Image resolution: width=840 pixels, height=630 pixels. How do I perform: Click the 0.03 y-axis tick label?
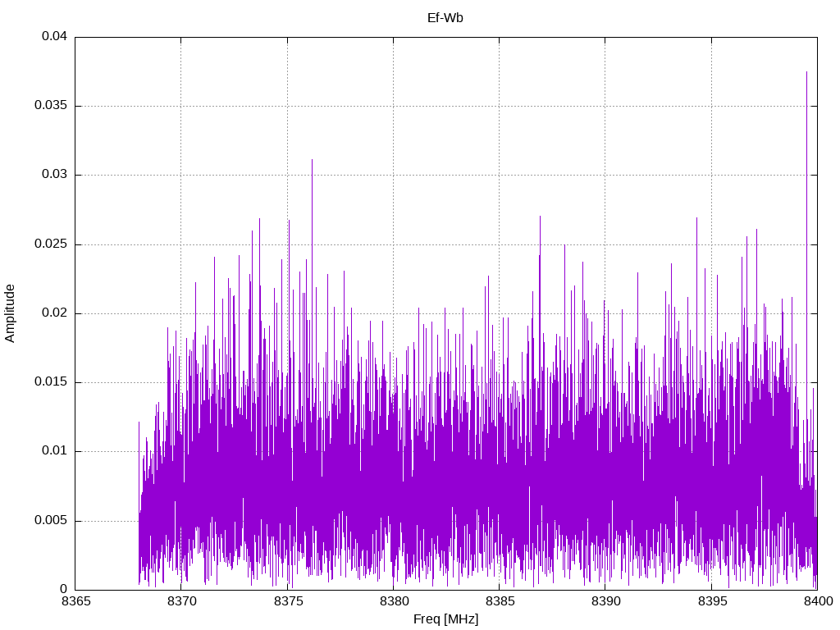click(x=54, y=175)
